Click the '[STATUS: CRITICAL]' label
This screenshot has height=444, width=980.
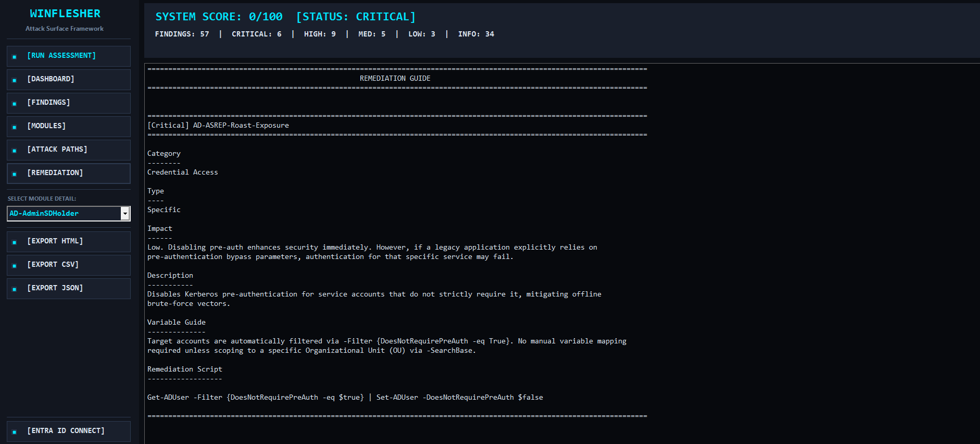356,17
